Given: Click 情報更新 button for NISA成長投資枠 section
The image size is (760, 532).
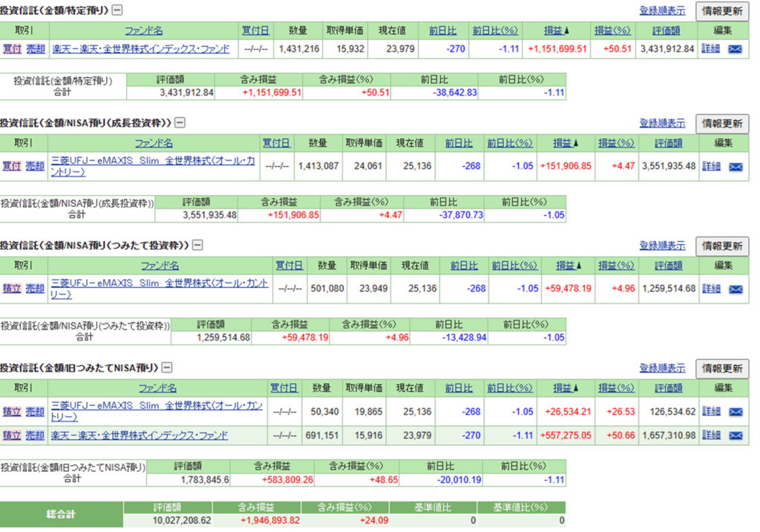Looking at the screenshot, I should click(x=722, y=124).
